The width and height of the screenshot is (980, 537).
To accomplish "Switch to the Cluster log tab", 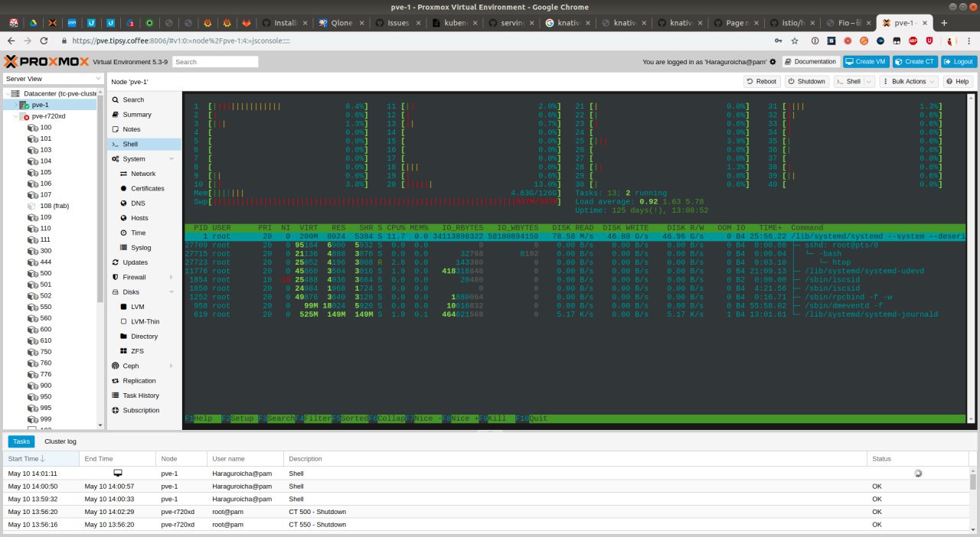I will pos(60,441).
